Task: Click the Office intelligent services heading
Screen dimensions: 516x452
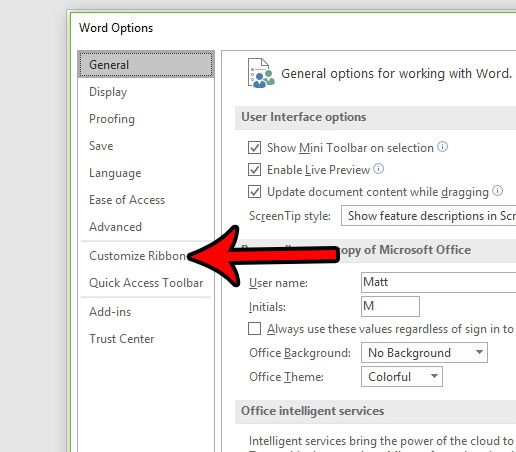Action: (x=313, y=411)
